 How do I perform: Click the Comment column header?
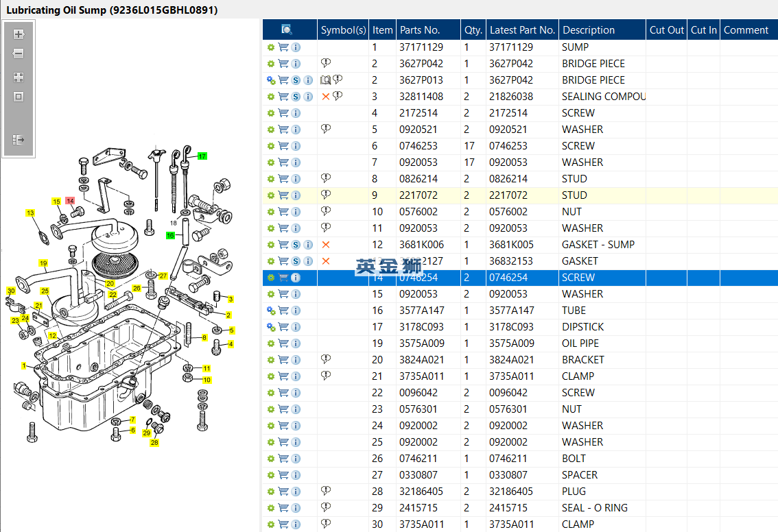click(748, 29)
